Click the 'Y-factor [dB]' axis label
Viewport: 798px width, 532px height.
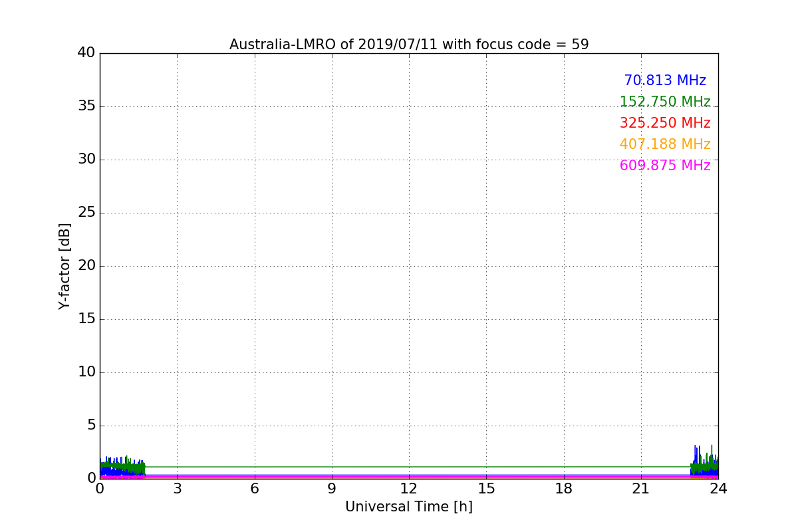pyautogui.click(x=65, y=266)
